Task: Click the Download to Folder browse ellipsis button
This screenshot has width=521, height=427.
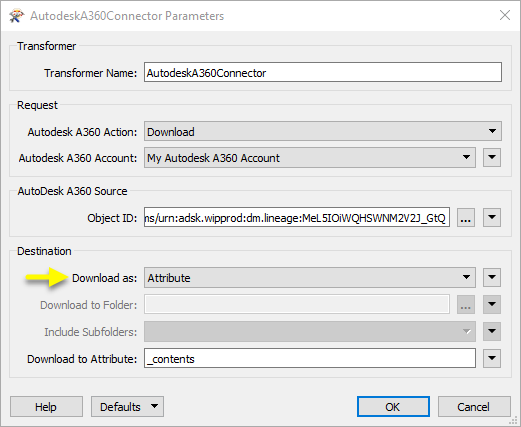Action: click(465, 304)
